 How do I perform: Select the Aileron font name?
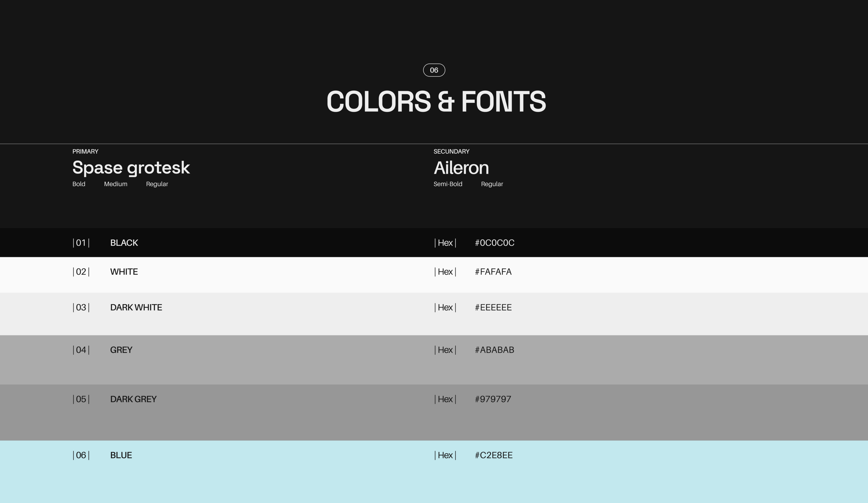coord(461,168)
